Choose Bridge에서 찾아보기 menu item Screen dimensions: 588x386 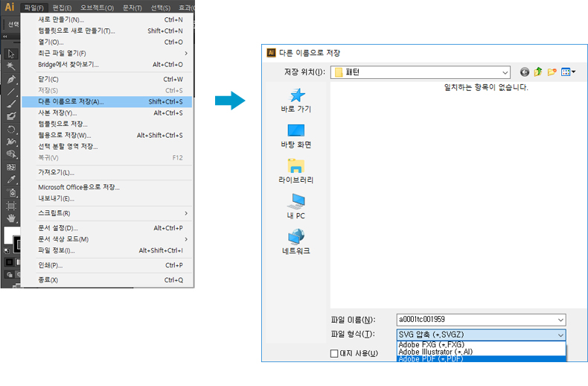tap(107, 65)
